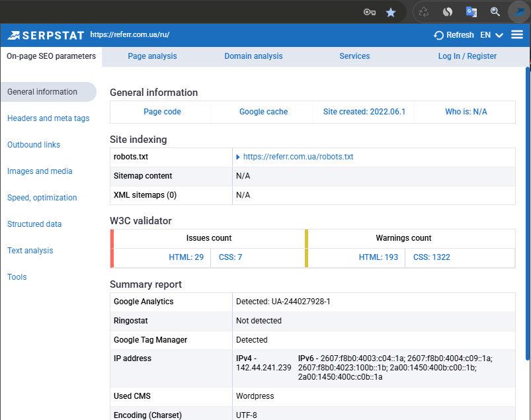This screenshot has height=420, width=531.
Task: Click the Ringostat Not detected value
Action: pos(259,321)
